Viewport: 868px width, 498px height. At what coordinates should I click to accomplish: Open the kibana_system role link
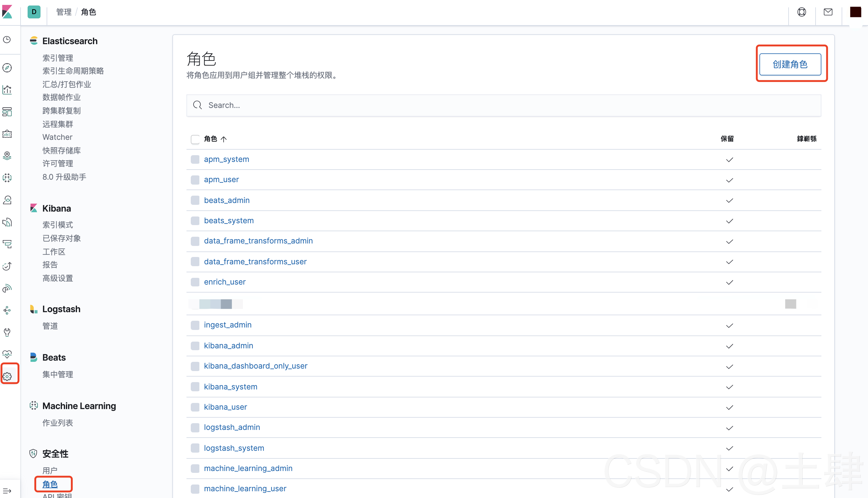231,387
